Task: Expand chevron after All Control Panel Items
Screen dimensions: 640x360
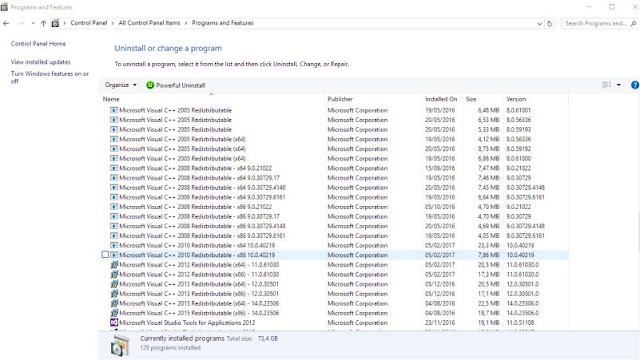Action: (x=186, y=23)
